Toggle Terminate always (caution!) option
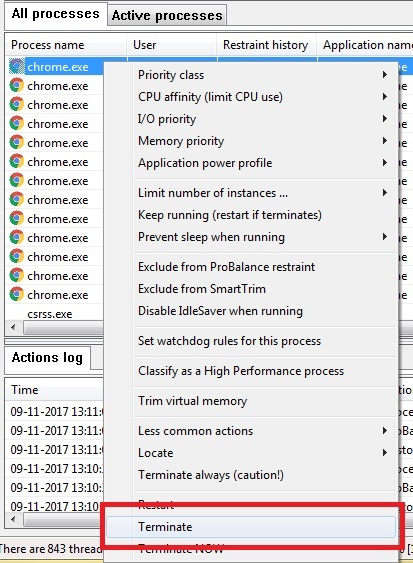This screenshot has height=563, width=413. pos(265,475)
